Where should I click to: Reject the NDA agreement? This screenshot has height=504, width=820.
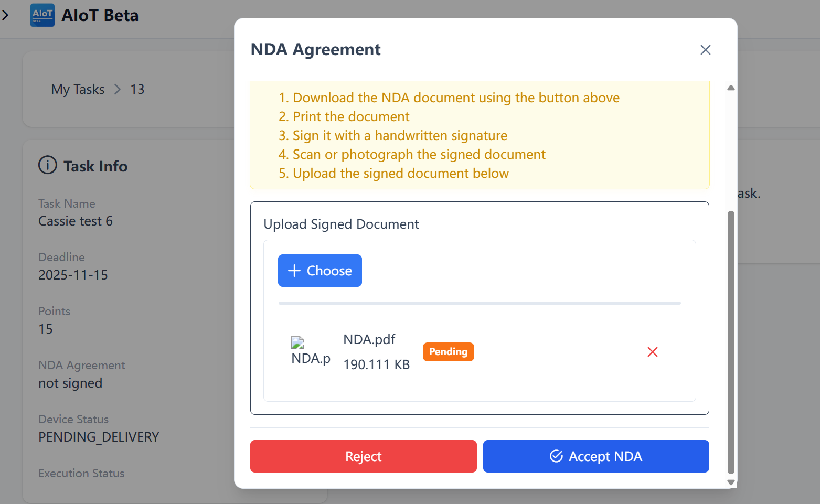tap(363, 456)
